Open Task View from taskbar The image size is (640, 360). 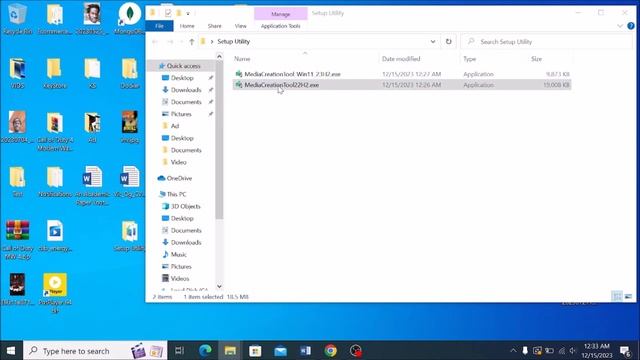pos(180,351)
